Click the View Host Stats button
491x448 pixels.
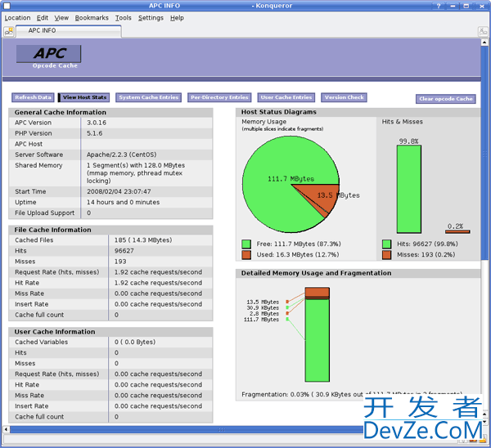84,97
